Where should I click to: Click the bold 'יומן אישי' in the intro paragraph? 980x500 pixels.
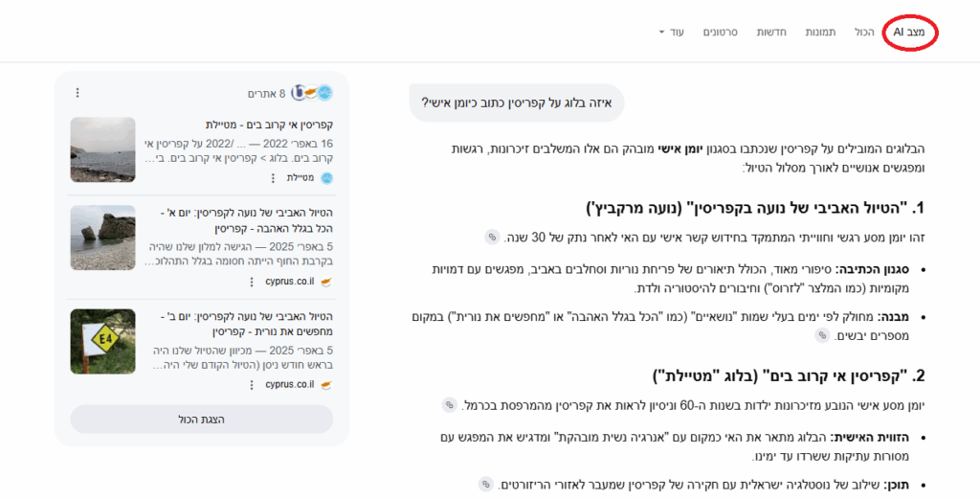[679, 149]
